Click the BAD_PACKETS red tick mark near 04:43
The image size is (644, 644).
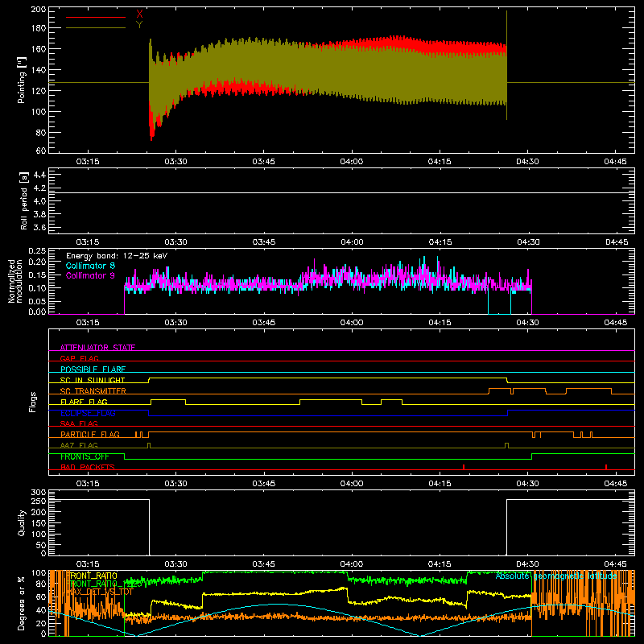[x=606, y=467]
